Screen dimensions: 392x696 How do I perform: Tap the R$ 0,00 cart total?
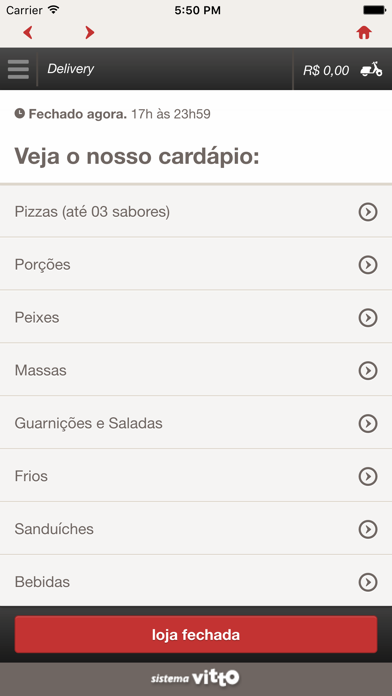pos(326,70)
